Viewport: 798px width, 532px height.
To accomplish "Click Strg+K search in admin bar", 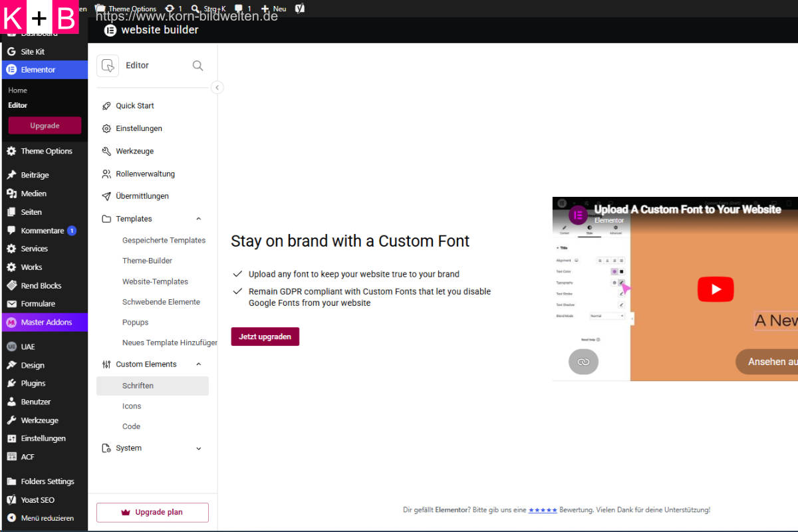I will 208,9.
